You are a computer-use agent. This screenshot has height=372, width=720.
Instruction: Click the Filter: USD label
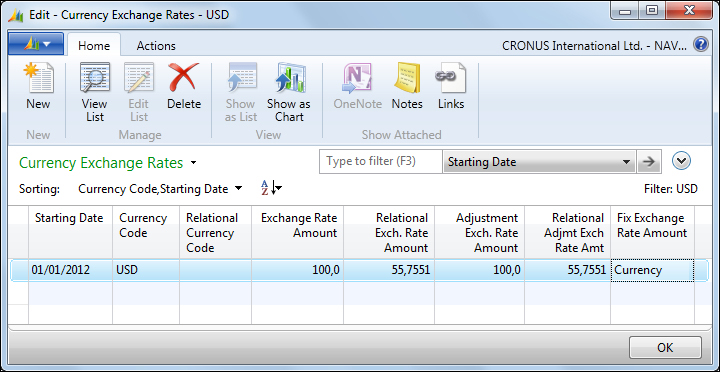671,189
